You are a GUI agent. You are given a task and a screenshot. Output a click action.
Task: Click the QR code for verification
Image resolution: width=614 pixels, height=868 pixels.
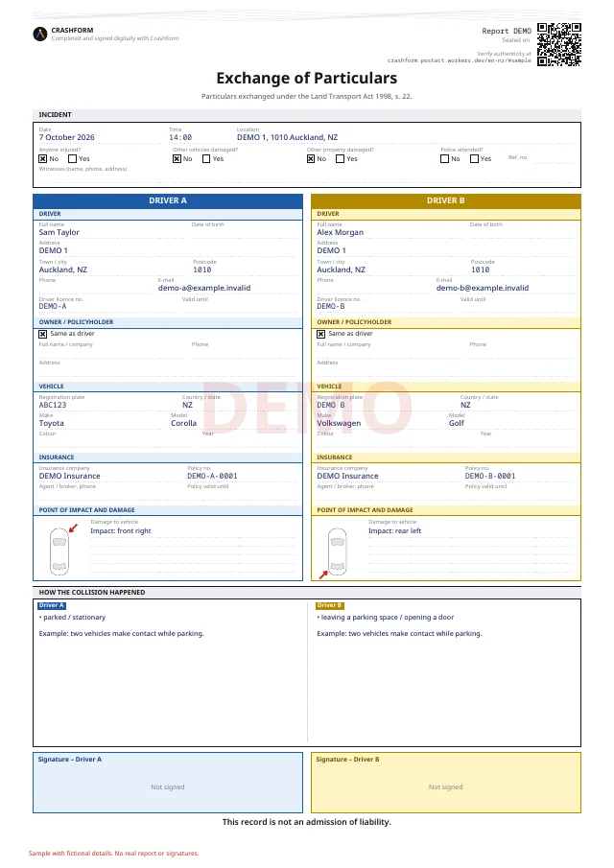point(559,44)
